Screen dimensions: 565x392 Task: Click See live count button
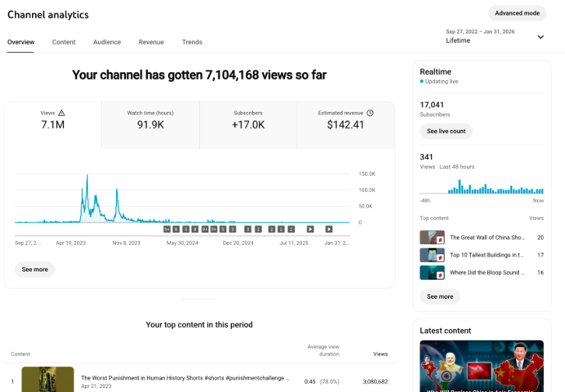point(446,131)
